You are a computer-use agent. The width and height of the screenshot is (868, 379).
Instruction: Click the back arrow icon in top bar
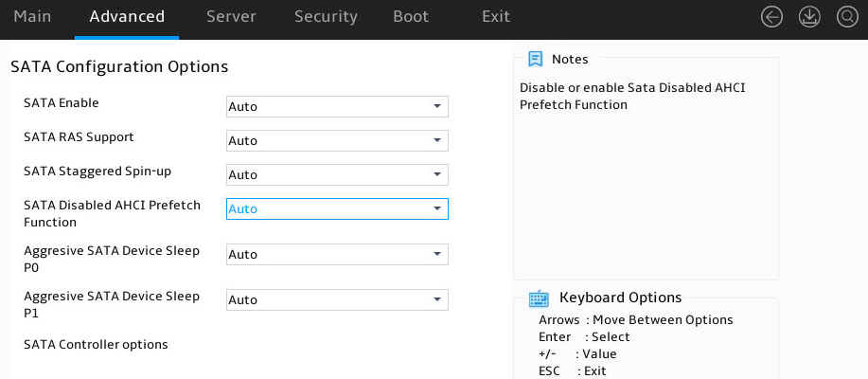[x=771, y=17]
